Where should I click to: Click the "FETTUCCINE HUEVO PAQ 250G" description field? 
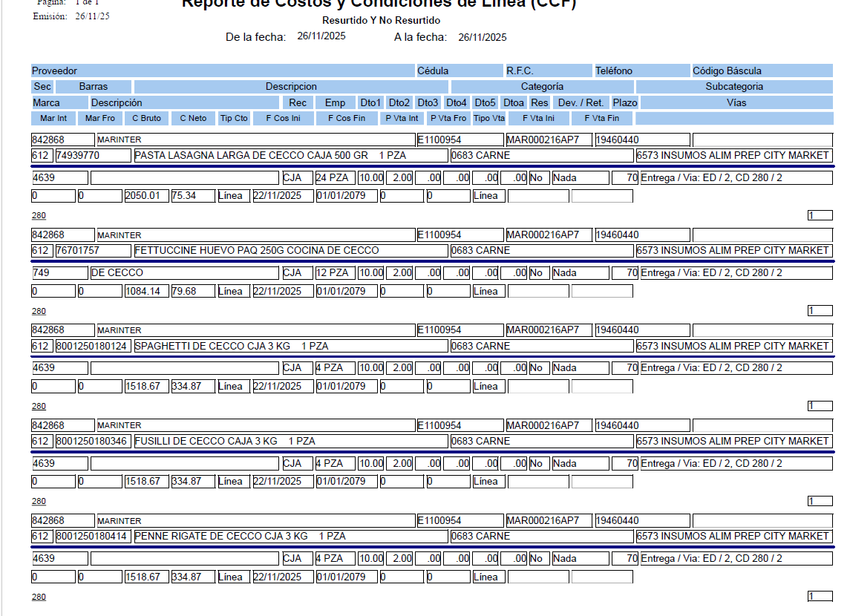pos(290,251)
